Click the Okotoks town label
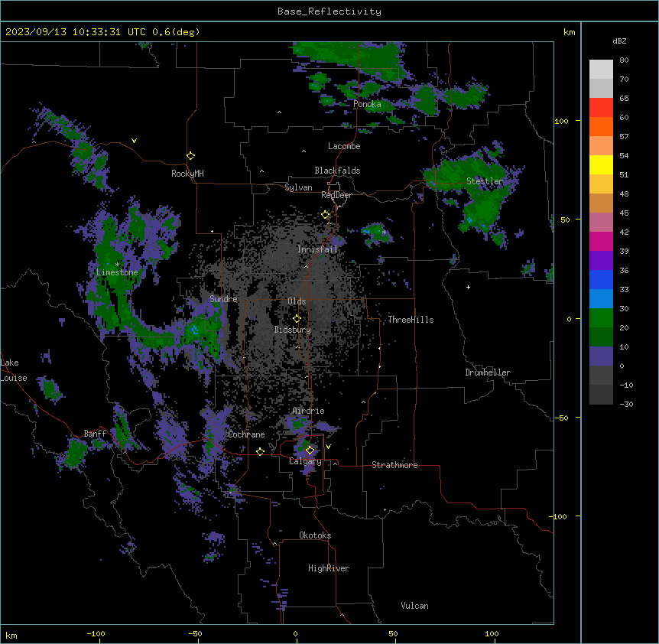The image size is (659, 644). (315, 535)
